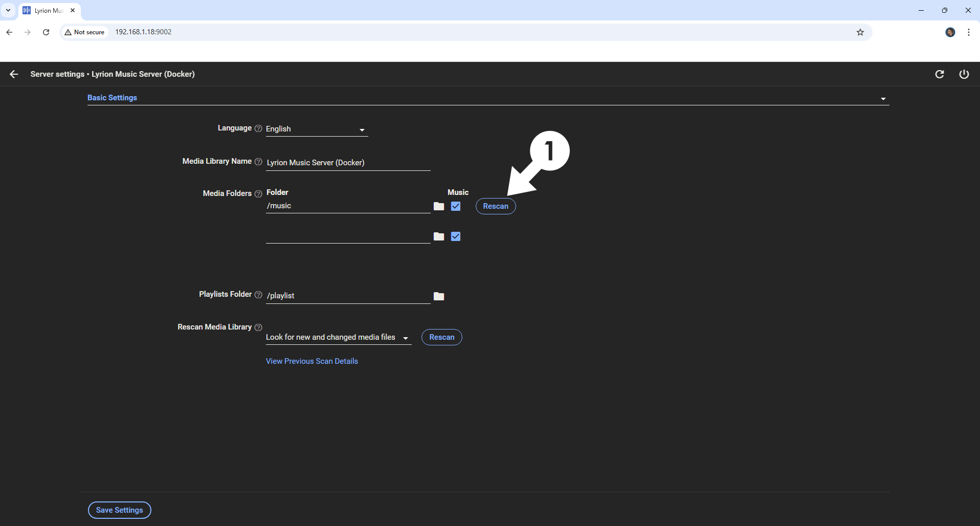This screenshot has height=526, width=980.
Task: Click the back arrow in Server settings header
Action: coord(14,74)
